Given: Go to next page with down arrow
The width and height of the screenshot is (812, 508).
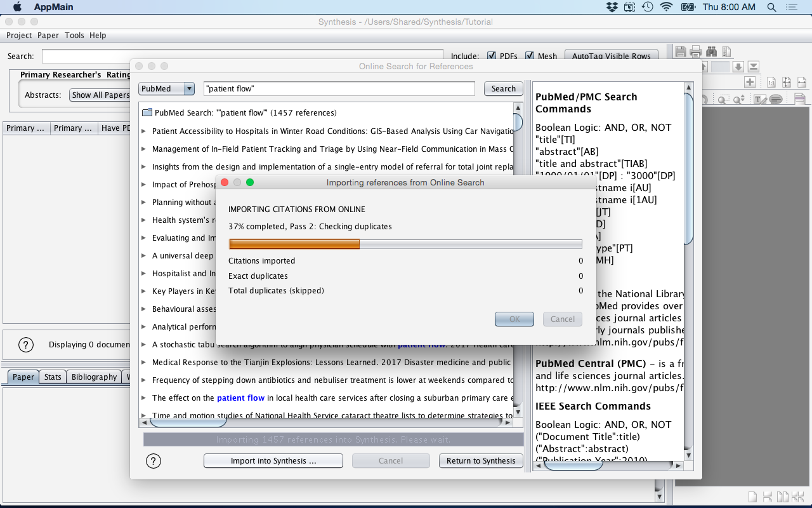Looking at the screenshot, I should tap(738, 67).
